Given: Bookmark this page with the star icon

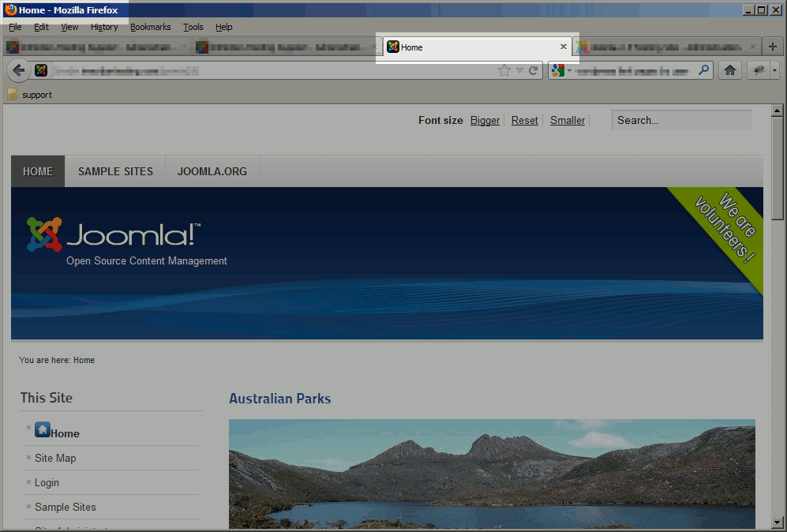Looking at the screenshot, I should point(504,71).
